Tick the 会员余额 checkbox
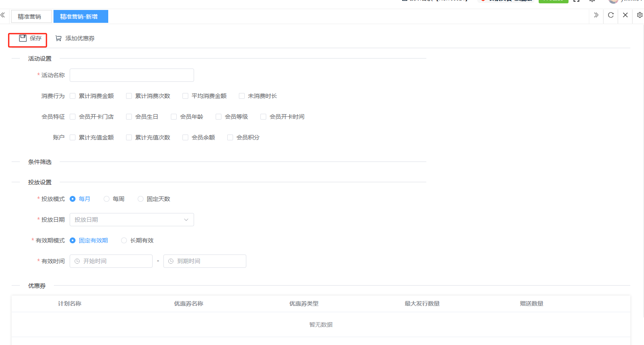 pos(185,137)
